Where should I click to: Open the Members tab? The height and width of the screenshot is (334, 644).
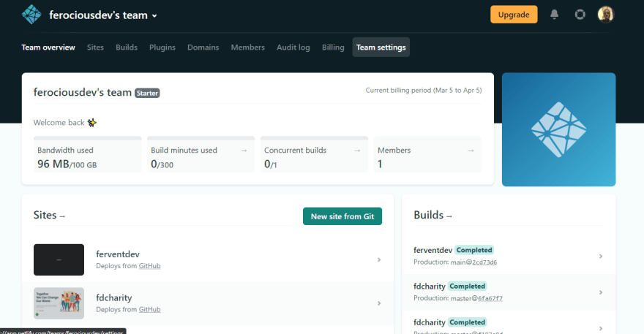(x=247, y=48)
